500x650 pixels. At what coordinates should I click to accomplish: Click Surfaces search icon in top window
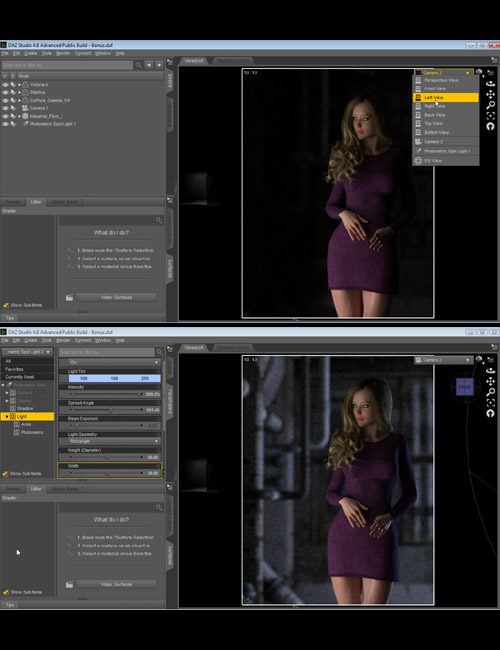[159, 220]
